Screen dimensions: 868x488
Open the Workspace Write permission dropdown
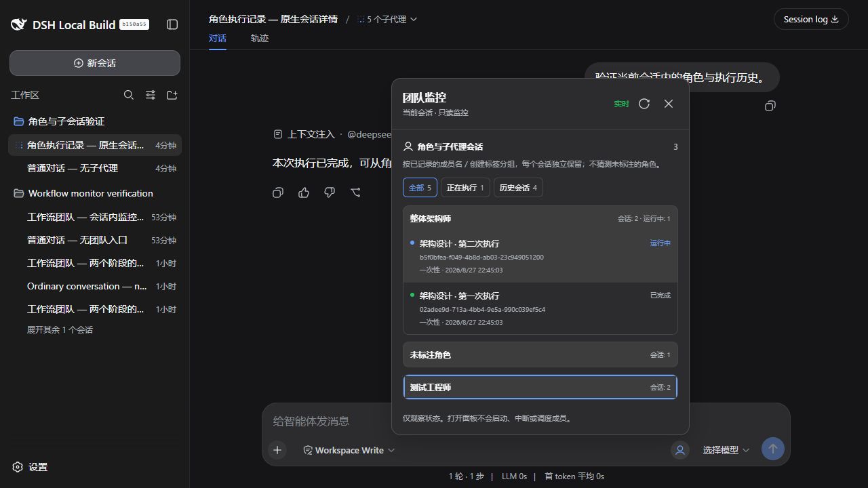coord(349,450)
